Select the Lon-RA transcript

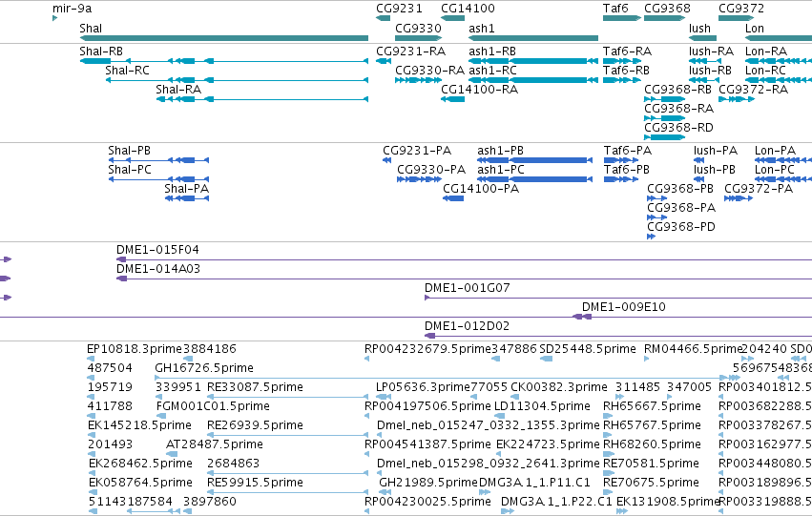click(x=779, y=61)
